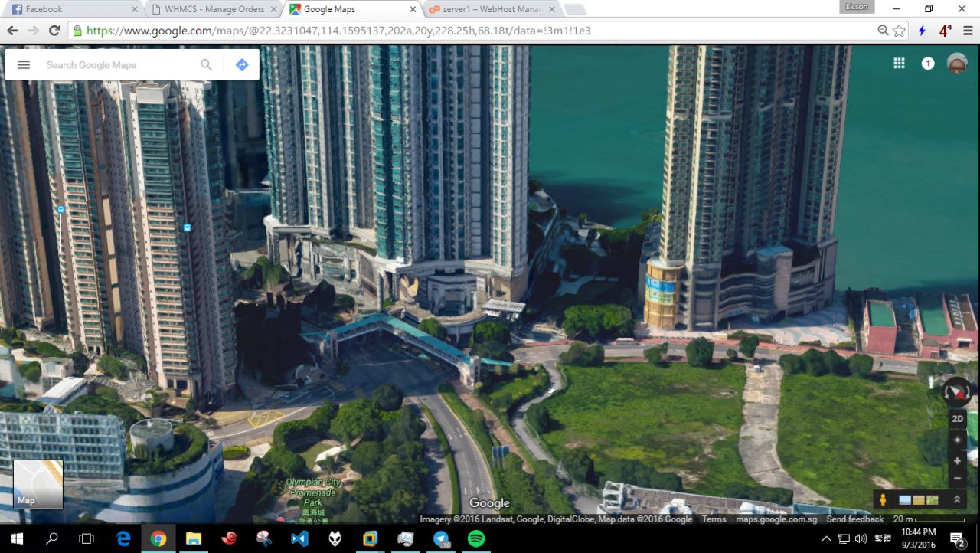Switch the view to 2D
Viewport: 980px width, 553px height.
click(957, 419)
